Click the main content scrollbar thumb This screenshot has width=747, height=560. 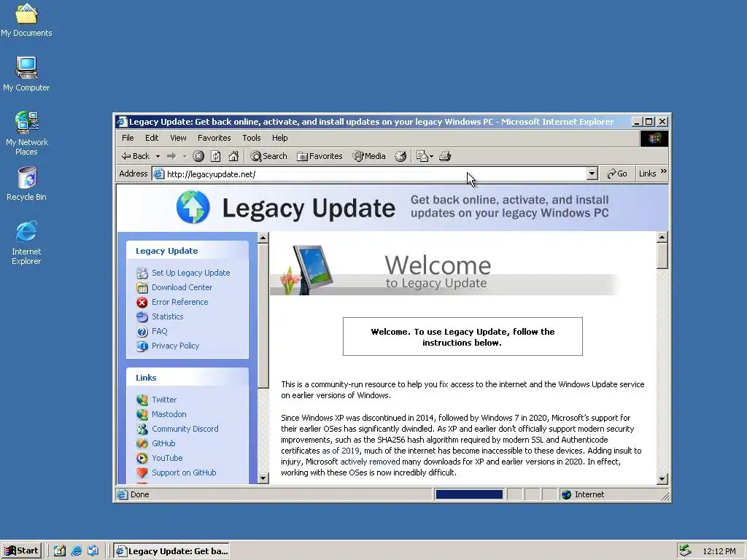pyautogui.click(x=662, y=256)
